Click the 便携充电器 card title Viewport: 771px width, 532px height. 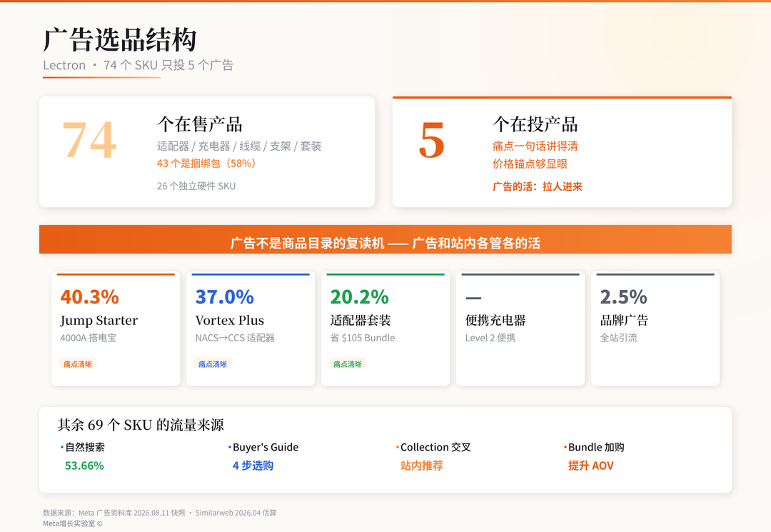(495, 320)
